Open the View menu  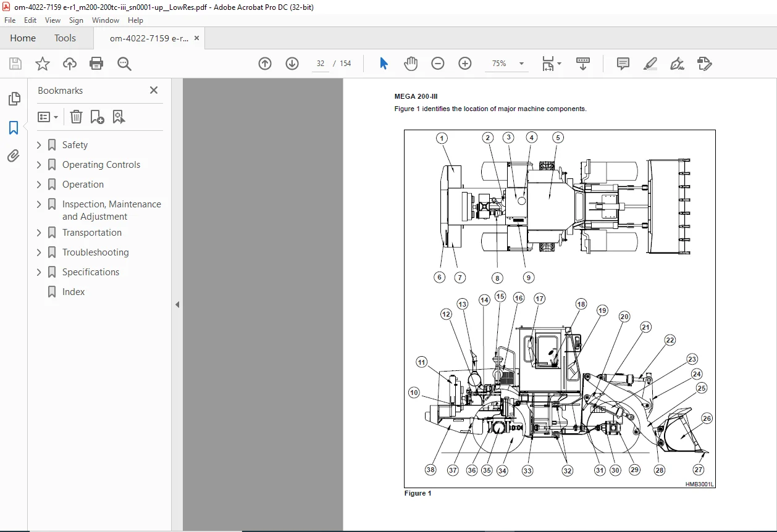(53, 20)
